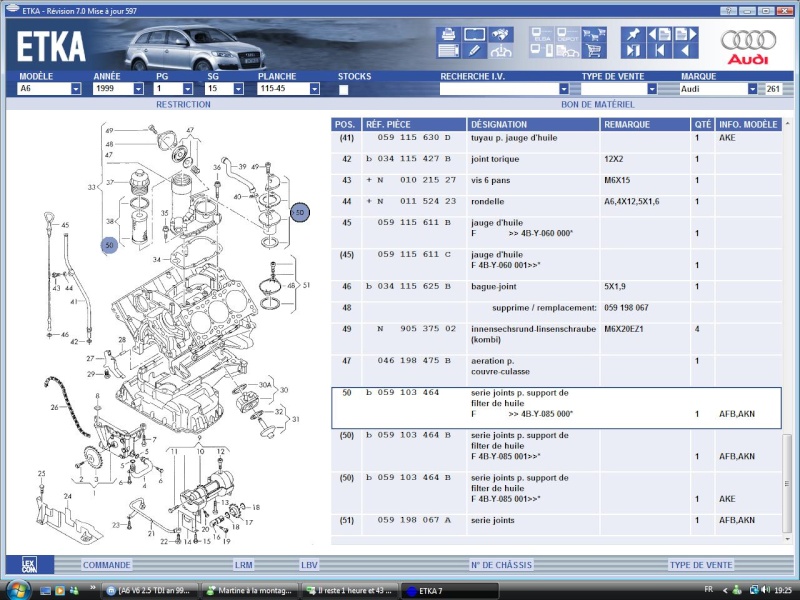The height and width of the screenshot is (600, 800).
Task: Jump to first with bar-and-left-arrow icon
Action: 659,51
